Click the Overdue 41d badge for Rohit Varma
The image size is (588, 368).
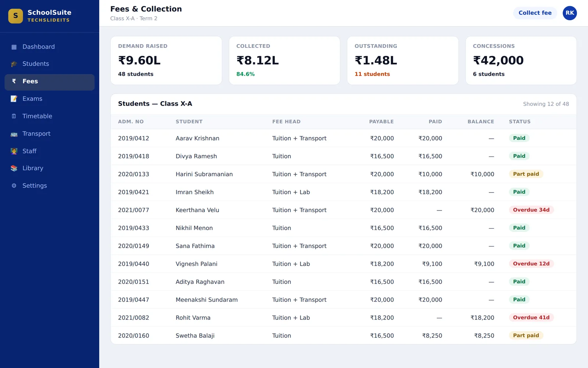click(531, 318)
